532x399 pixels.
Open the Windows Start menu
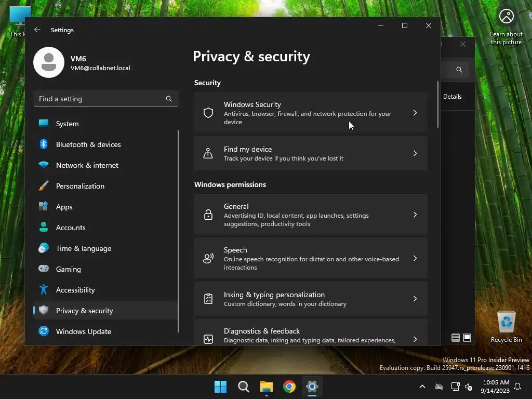pyautogui.click(x=220, y=387)
